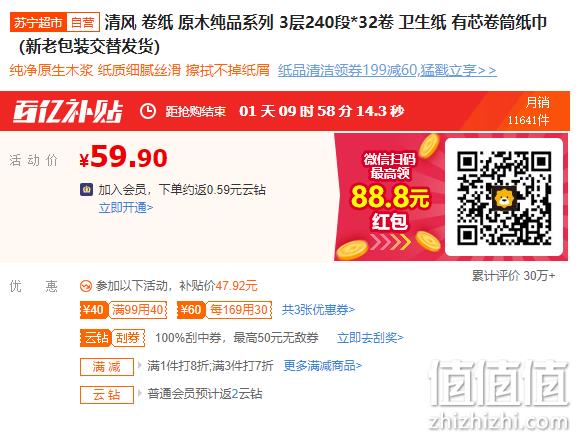Claim the ¥60 每169用30 coupon
Image resolution: width=578 pixels, height=439 pixels.
224,310
